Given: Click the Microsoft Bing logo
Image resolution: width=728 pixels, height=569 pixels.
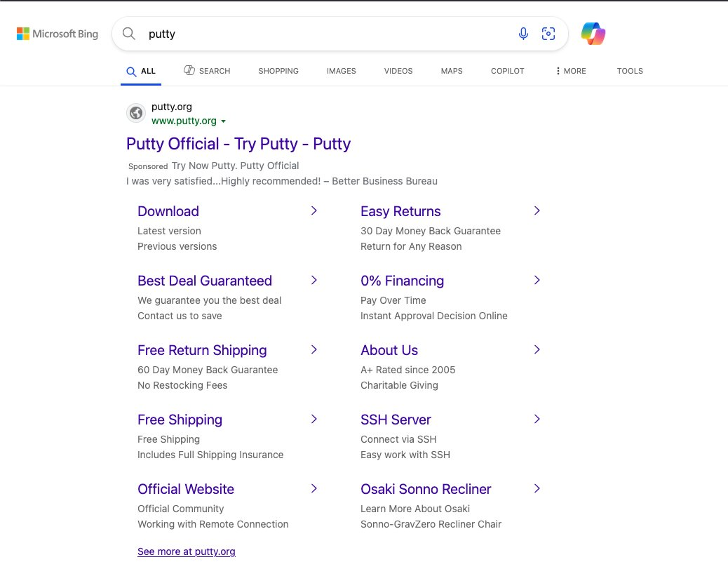Looking at the screenshot, I should (x=57, y=33).
